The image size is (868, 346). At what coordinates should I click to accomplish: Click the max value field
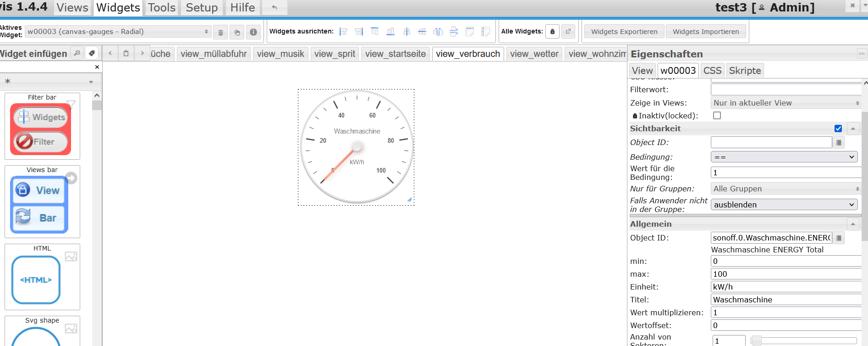tap(786, 274)
